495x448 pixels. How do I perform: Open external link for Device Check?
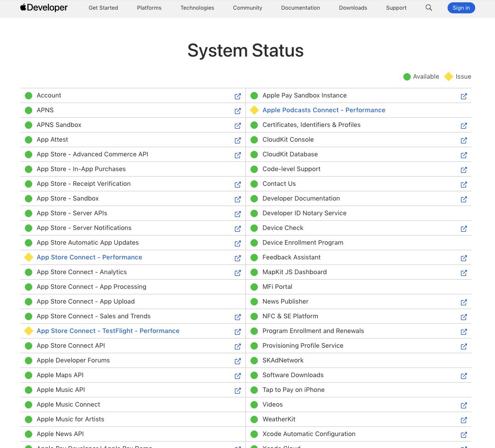click(464, 229)
